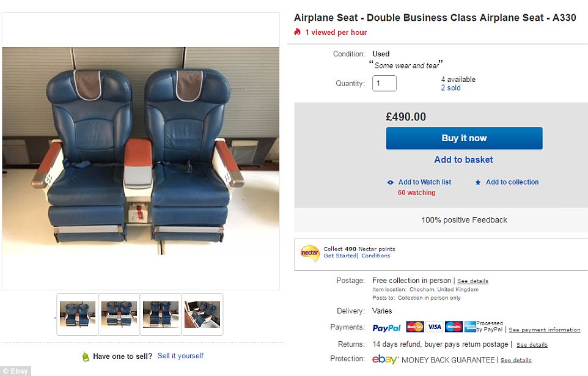Click the Buy it now button
Image resolution: width=588 pixels, height=376 pixels.
[x=464, y=138]
